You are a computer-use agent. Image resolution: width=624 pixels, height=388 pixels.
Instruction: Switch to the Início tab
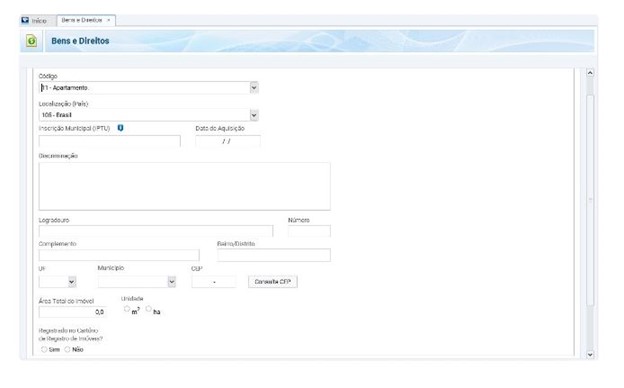point(35,20)
